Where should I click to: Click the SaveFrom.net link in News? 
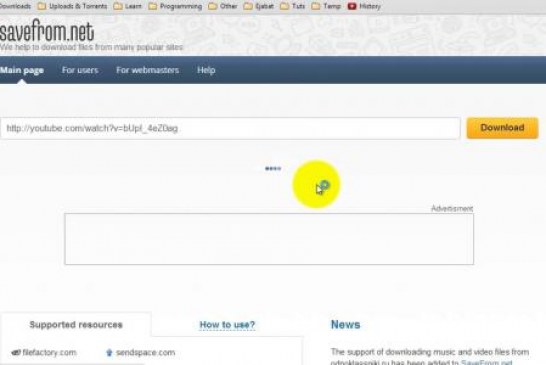click(x=486, y=362)
